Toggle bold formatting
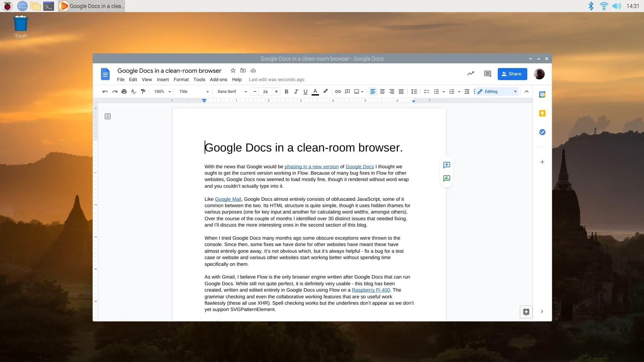This screenshot has width=644, height=362. (x=286, y=92)
